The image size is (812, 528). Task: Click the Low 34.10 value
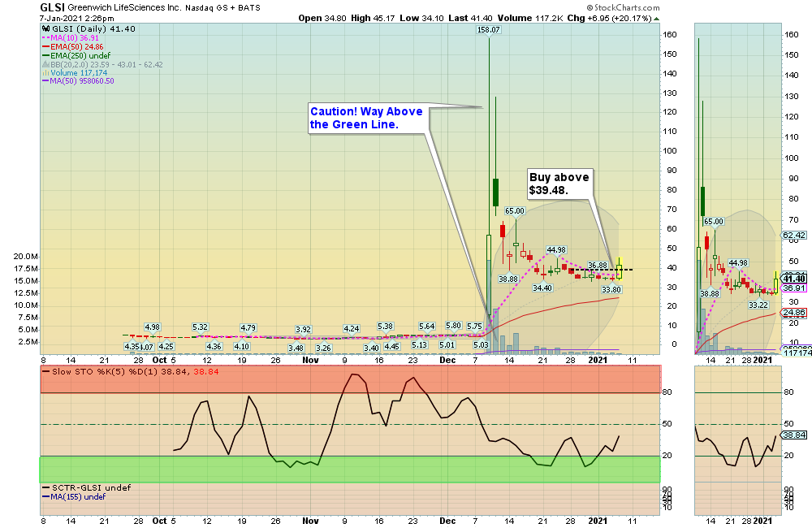click(421, 18)
